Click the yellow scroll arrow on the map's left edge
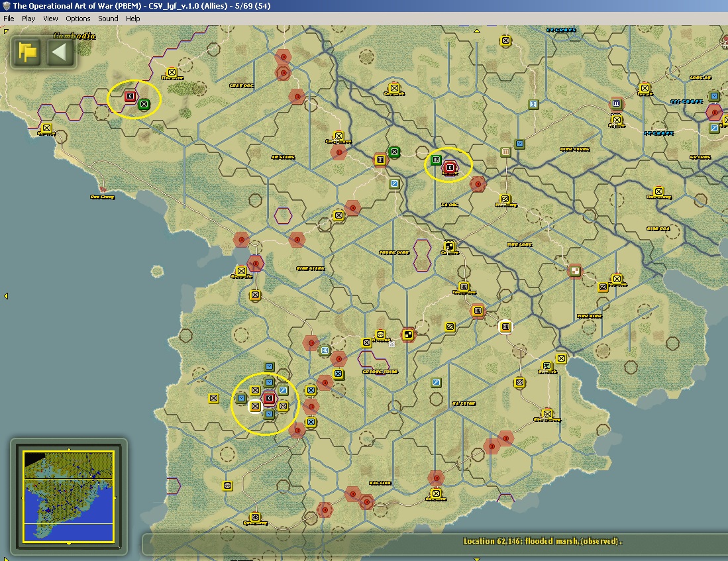 tap(6, 296)
